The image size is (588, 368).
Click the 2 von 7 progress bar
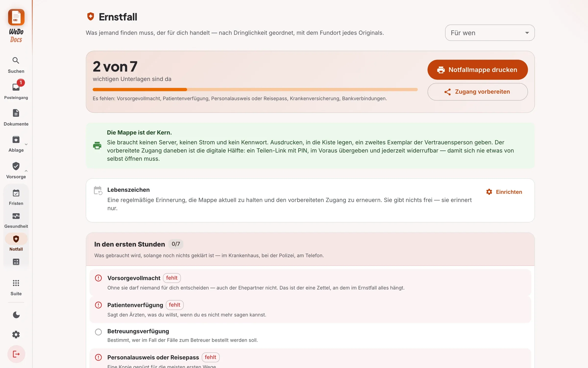pos(255,90)
